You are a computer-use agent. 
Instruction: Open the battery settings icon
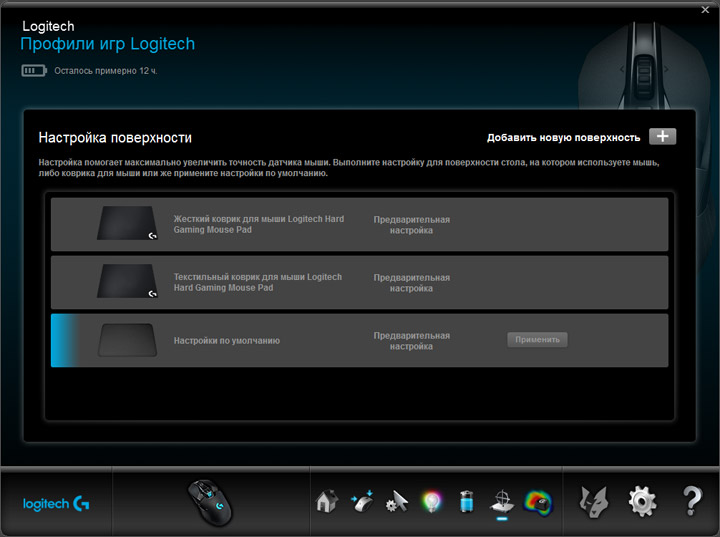tap(466, 502)
